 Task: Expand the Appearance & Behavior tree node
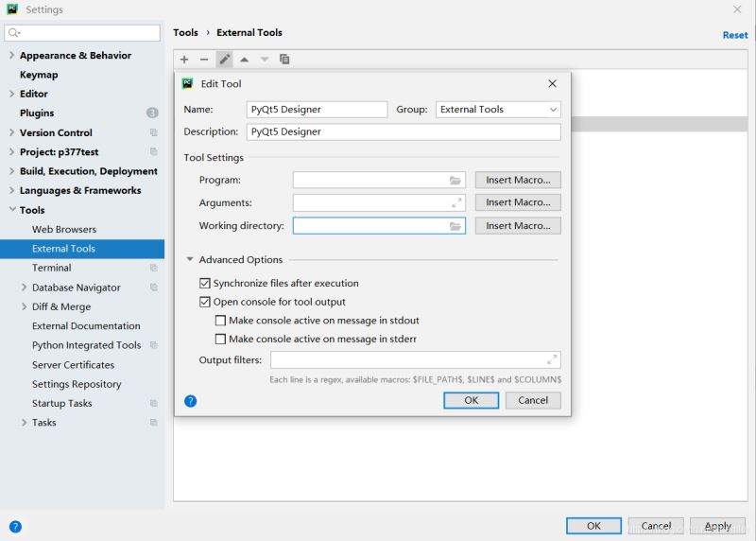11,56
